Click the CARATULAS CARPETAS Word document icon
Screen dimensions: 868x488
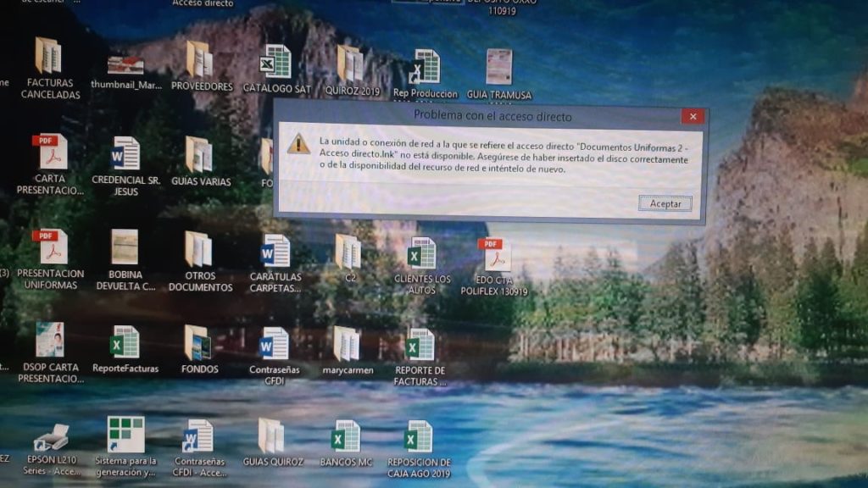point(275,252)
